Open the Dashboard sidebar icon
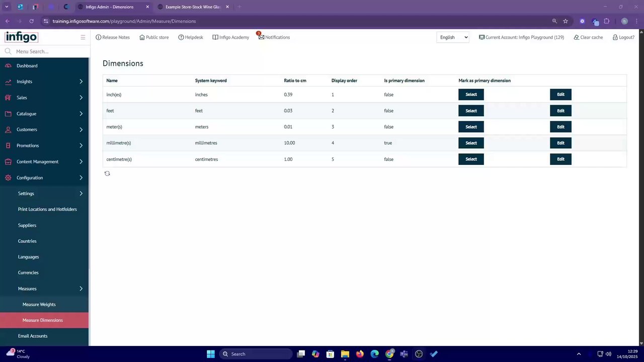 point(8,66)
